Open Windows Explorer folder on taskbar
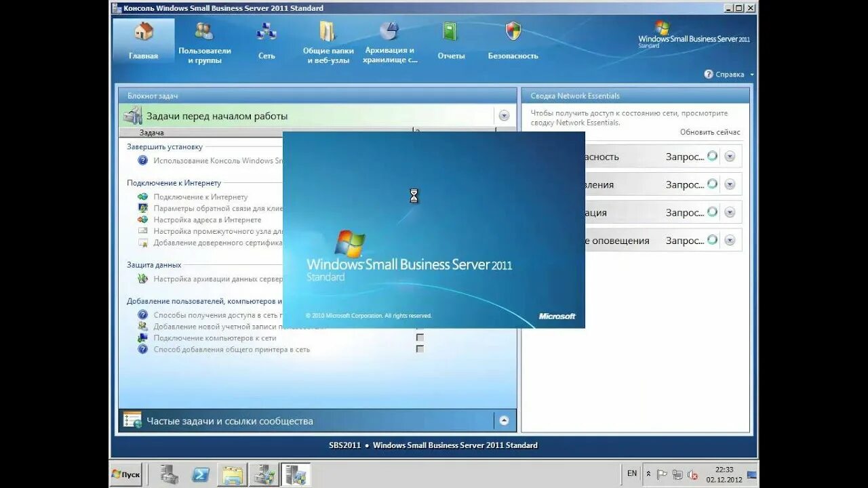This screenshot has width=868, height=488. [x=233, y=474]
